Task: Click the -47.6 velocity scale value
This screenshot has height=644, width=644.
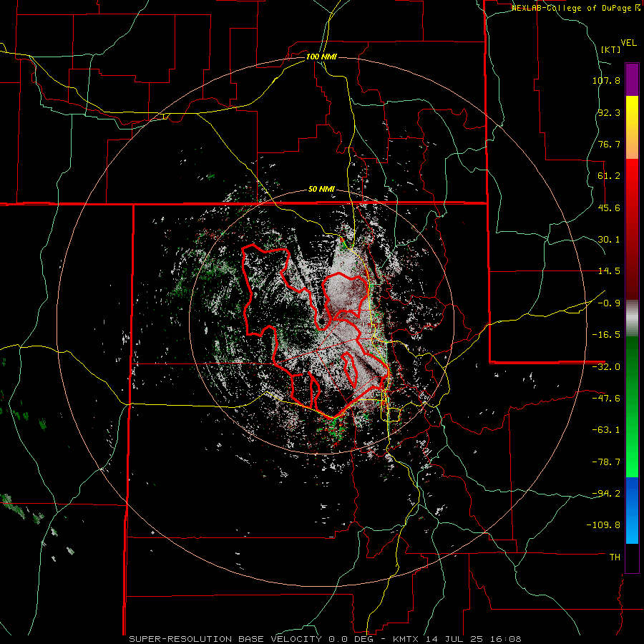Action: tap(606, 399)
